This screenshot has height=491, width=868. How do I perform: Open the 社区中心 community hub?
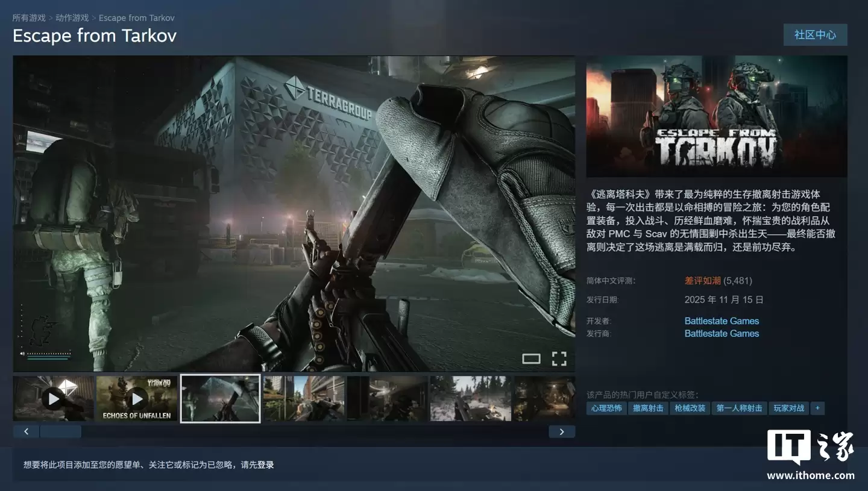coord(815,35)
